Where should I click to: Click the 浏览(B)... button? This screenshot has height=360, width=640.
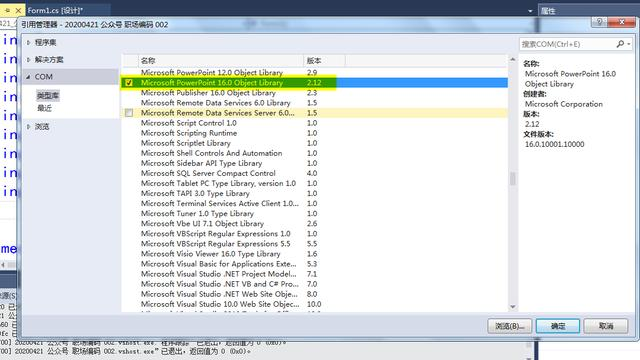tap(510, 326)
